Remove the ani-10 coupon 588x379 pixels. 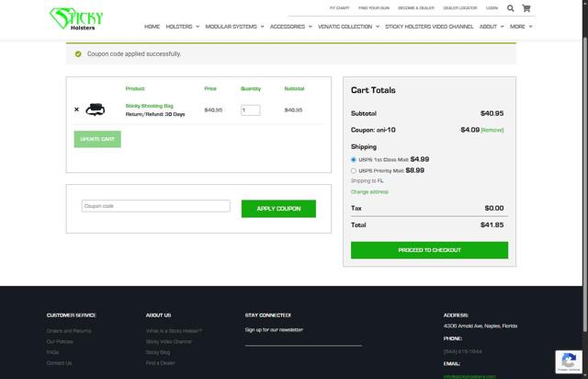click(x=492, y=131)
